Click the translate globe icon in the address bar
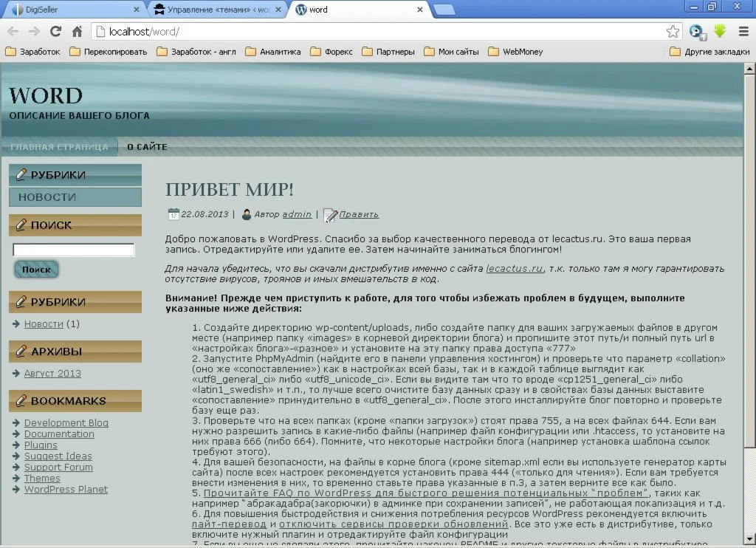This screenshot has width=756, height=548. (x=695, y=32)
